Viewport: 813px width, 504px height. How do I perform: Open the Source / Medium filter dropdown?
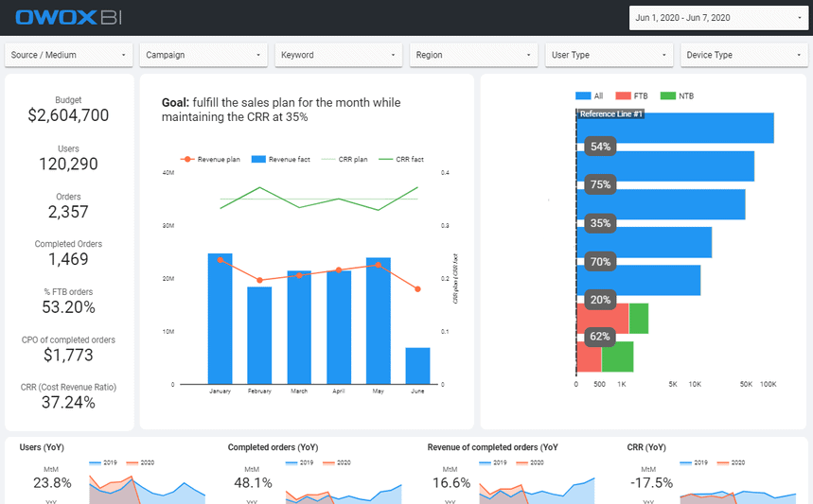pyautogui.click(x=68, y=55)
